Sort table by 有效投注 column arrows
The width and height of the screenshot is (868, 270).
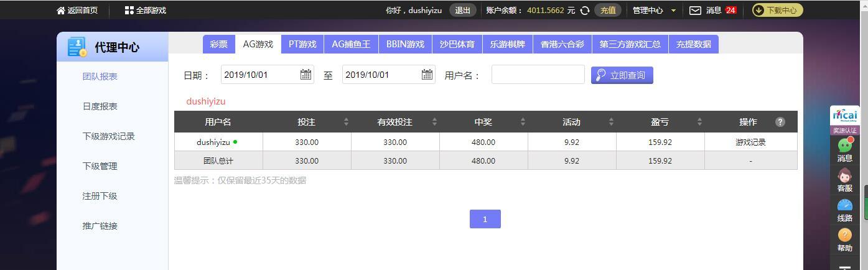pos(434,122)
